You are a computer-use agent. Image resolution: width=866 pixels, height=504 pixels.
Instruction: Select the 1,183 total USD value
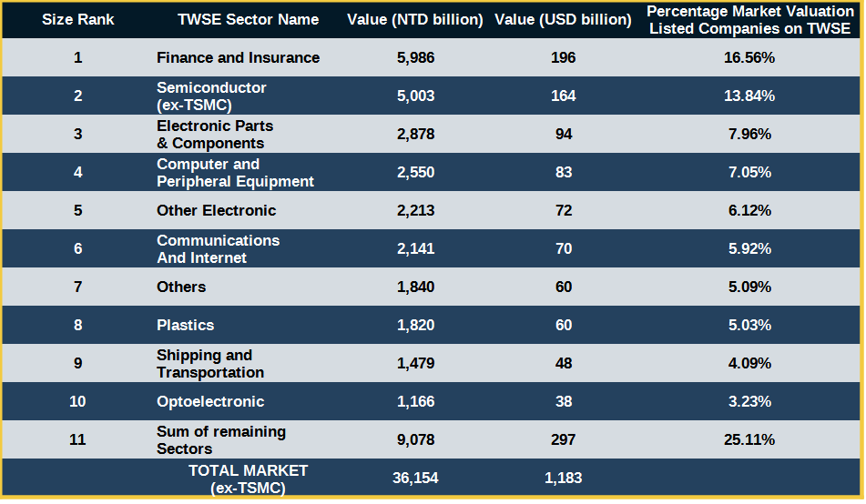pos(563,478)
